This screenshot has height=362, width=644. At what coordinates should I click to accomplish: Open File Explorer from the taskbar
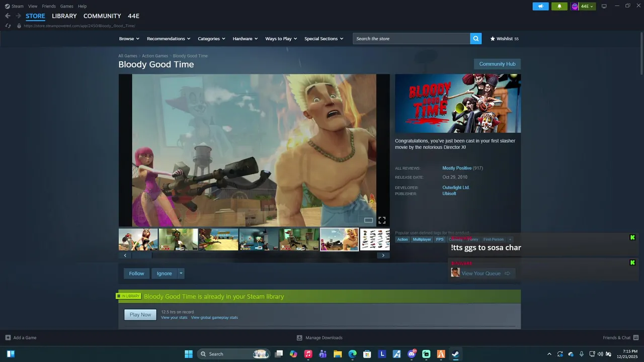pos(338,354)
